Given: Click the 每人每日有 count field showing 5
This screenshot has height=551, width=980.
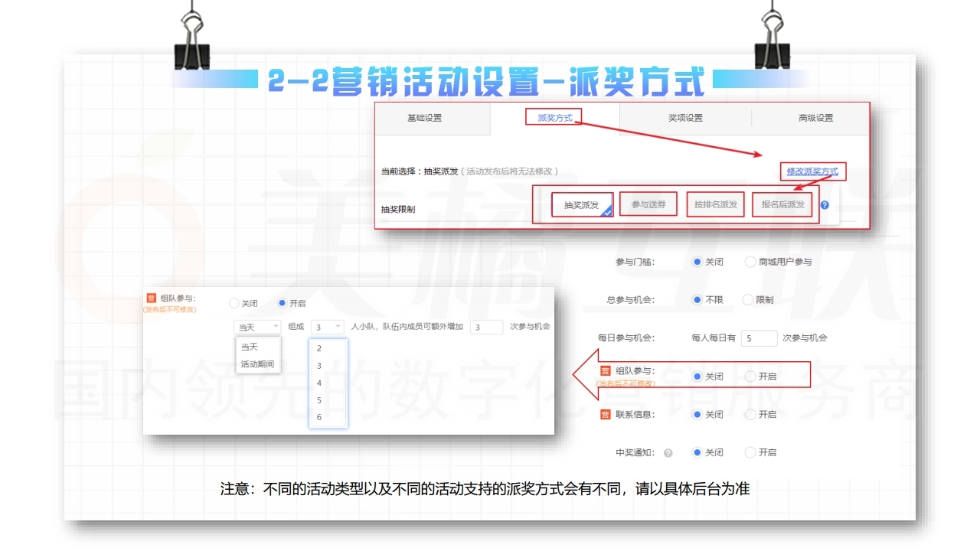Looking at the screenshot, I should [759, 337].
